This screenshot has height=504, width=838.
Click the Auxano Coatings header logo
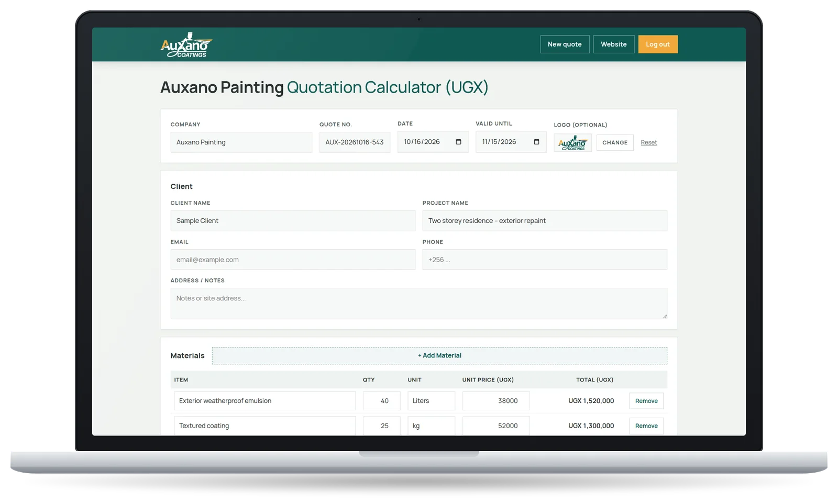[x=186, y=45]
